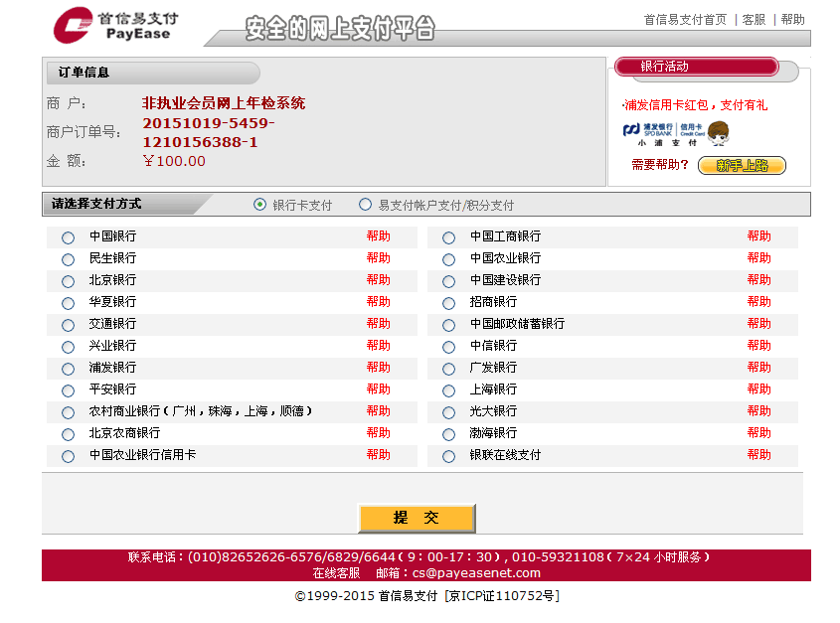Click the 浦发银行信用卡 promotion icon
840x623 pixels.
(661, 131)
